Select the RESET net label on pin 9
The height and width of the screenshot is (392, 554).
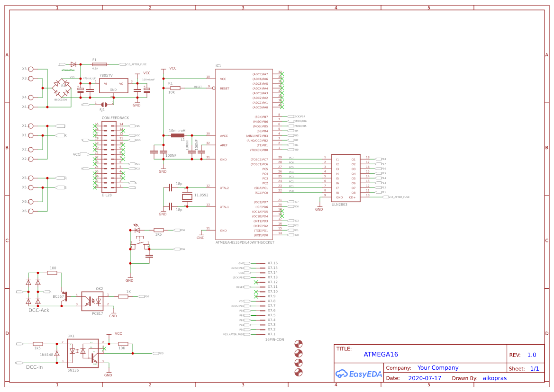(199, 88)
